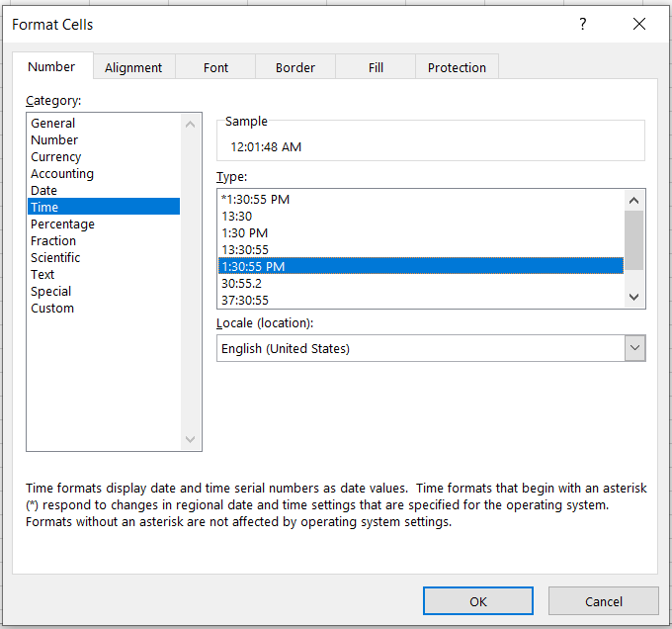
Task: Switch to the Alignment tab
Action: point(133,67)
